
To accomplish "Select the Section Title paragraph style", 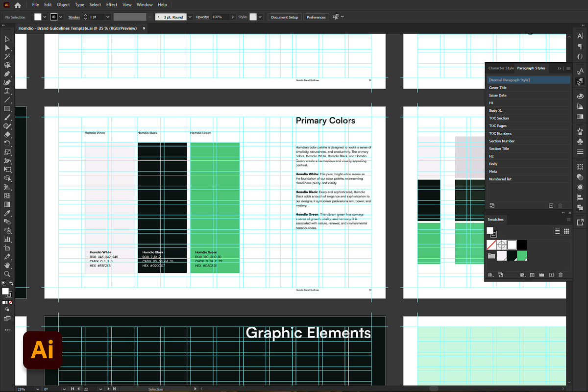I will (x=528, y=148).
